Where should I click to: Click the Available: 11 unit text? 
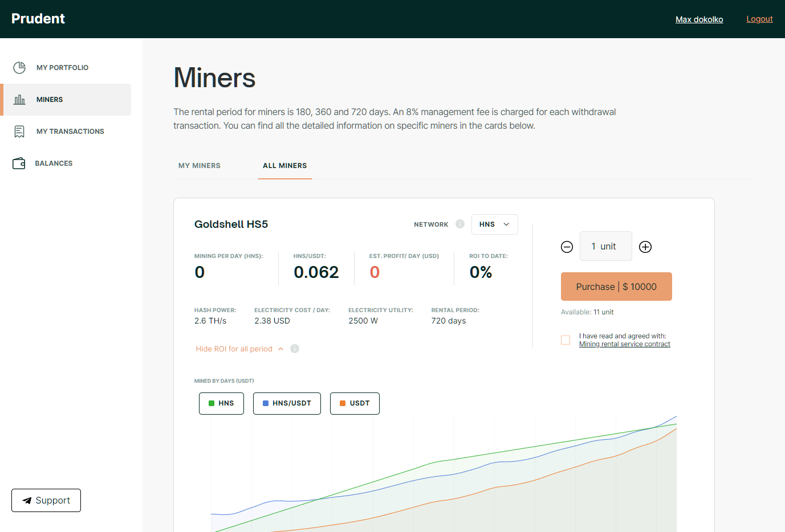click(587, 312)
